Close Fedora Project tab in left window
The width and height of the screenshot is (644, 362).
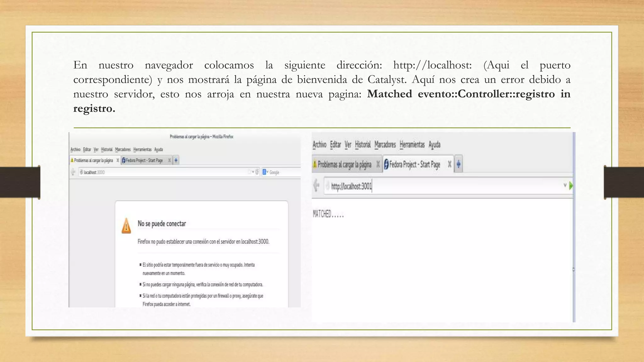point(169,160)
